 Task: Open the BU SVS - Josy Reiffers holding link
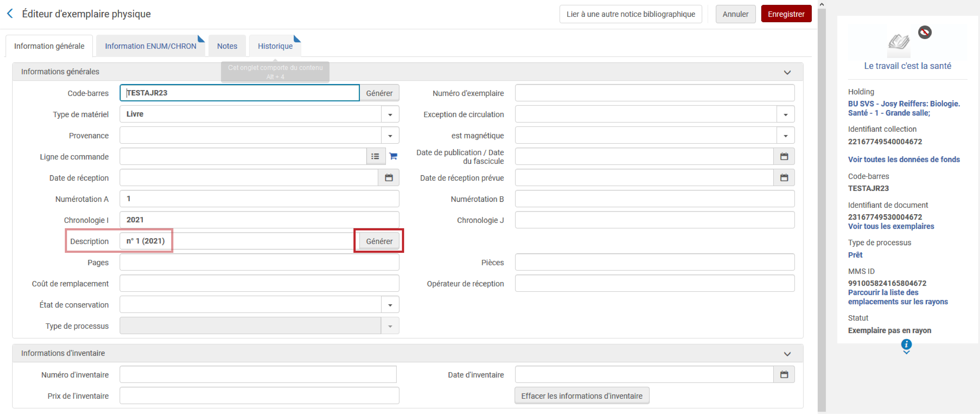pos(904,108)
